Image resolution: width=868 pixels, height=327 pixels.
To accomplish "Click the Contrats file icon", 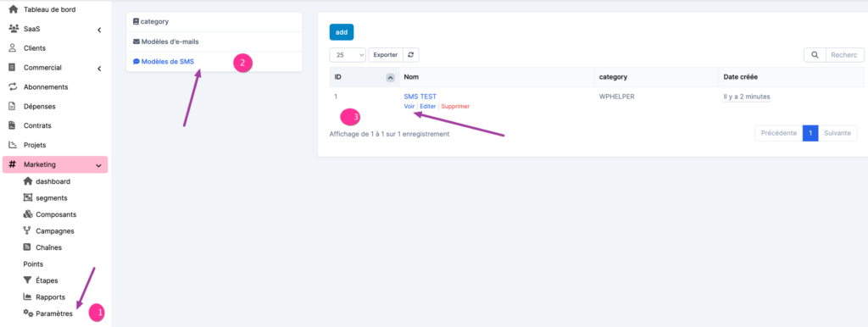I will [x=12, y=125].
